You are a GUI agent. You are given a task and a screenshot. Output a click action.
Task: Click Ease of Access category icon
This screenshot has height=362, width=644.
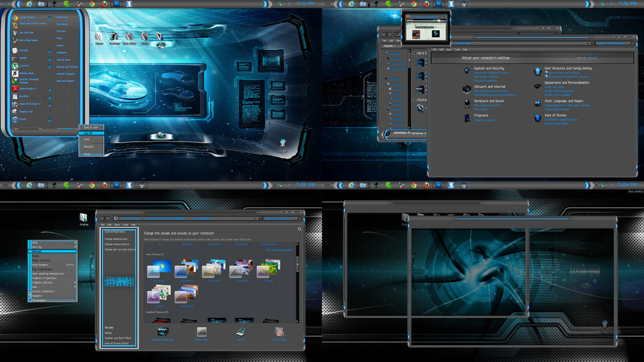[x=537, y=118]
